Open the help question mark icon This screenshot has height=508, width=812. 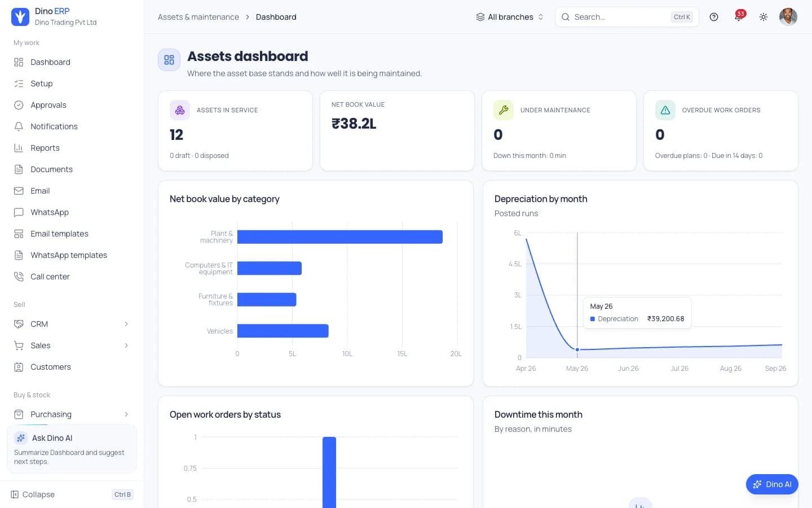(714, 17)
